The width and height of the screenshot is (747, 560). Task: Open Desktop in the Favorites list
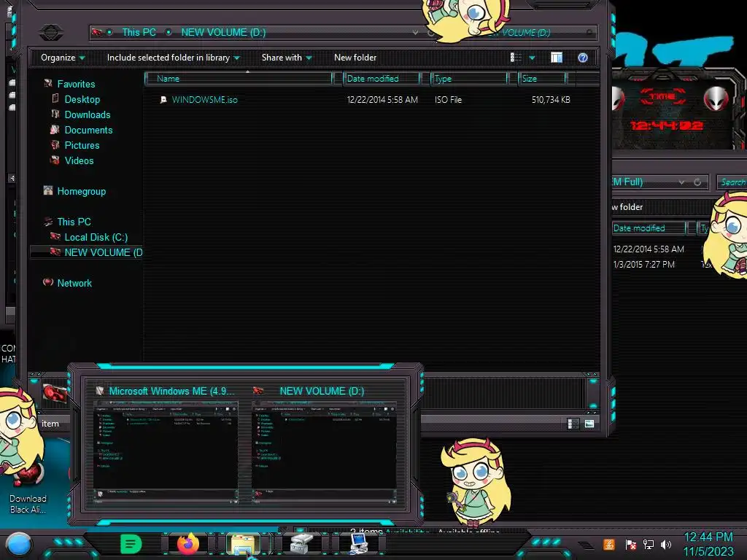[82, 99]
